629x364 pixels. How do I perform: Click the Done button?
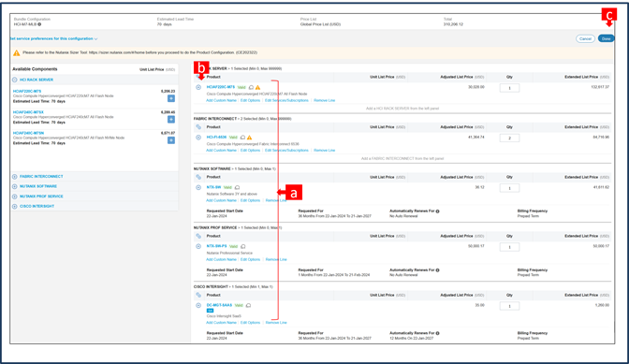coord(606,39)
